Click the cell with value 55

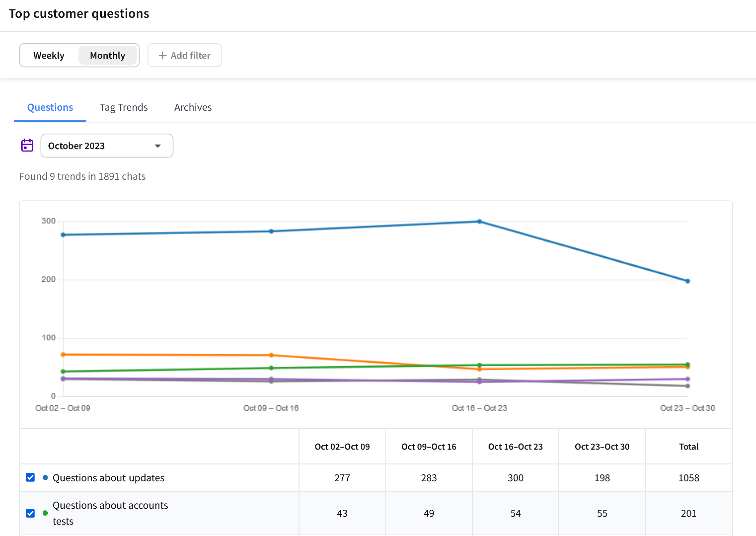tap(602, 513)
